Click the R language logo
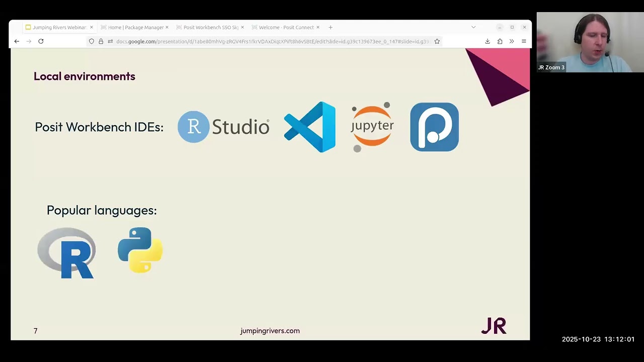Screen dimensions: 644x362 click(x=66, y=253)
